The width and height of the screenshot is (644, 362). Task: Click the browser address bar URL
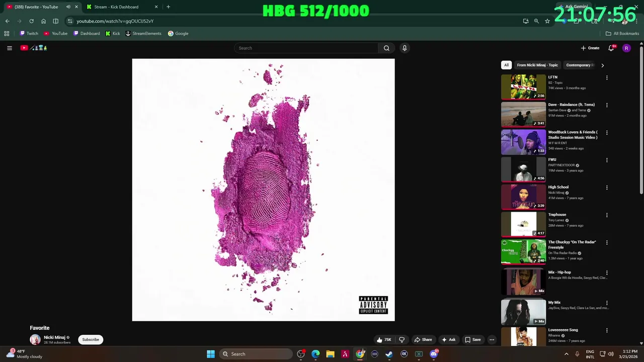pyautogui.click(x=115, y=21)
